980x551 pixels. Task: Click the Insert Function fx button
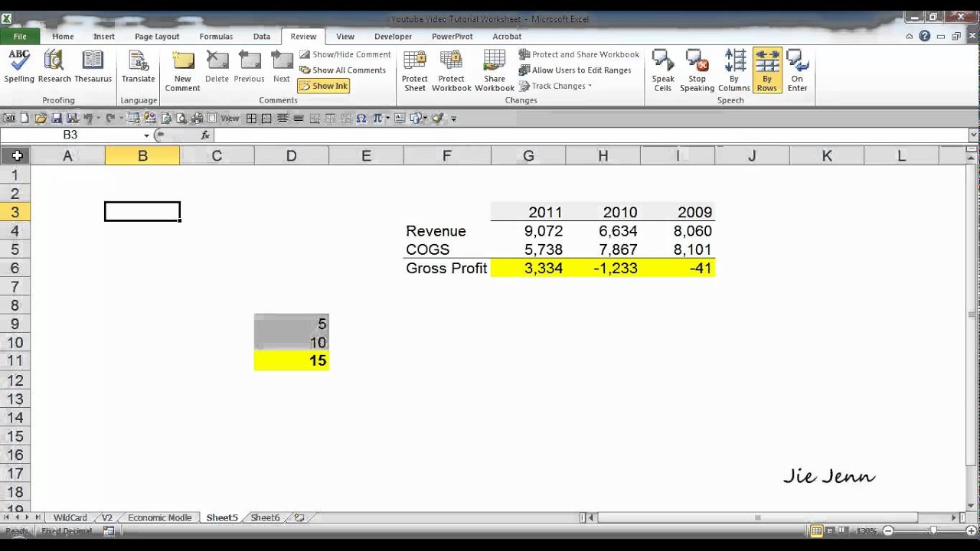[x=205, y=135]
